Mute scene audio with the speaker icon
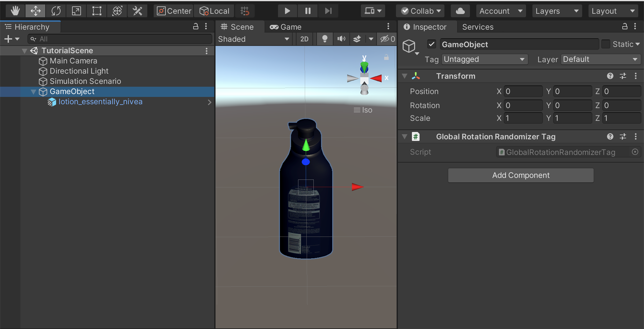Image resolution: width=644 pixels, height=329 pixels. (341, 39)
